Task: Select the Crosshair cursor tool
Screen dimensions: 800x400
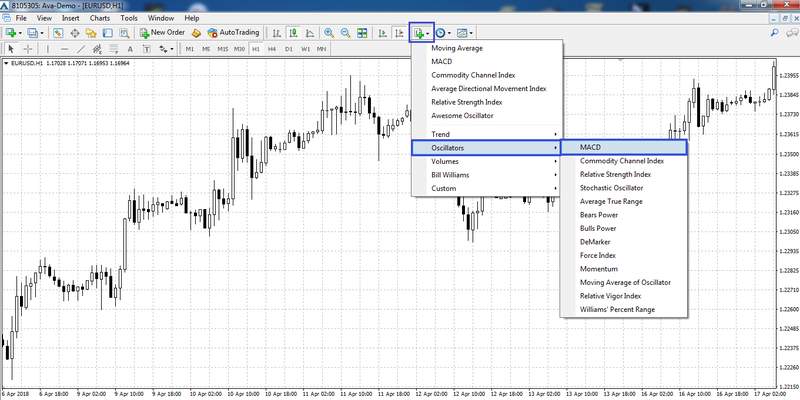Action: (x=27, y=48)
